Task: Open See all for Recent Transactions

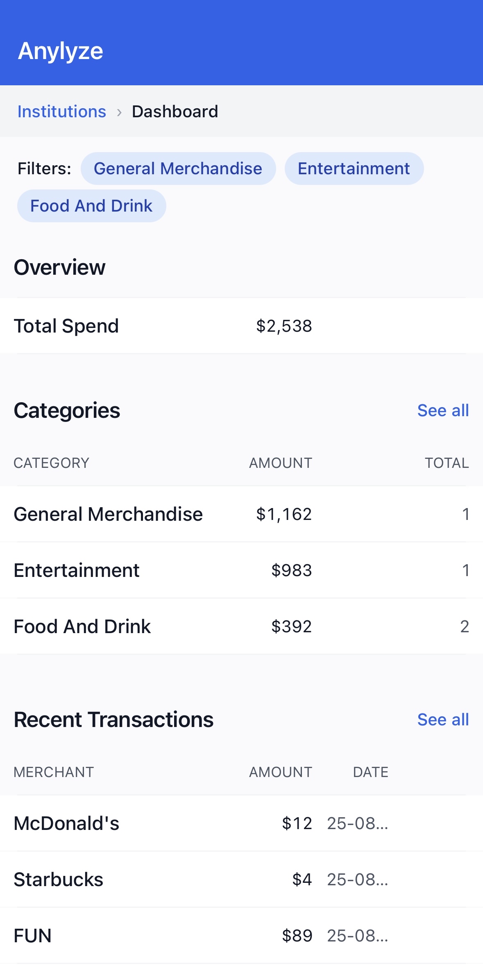Action: click(x=443, y=720)
